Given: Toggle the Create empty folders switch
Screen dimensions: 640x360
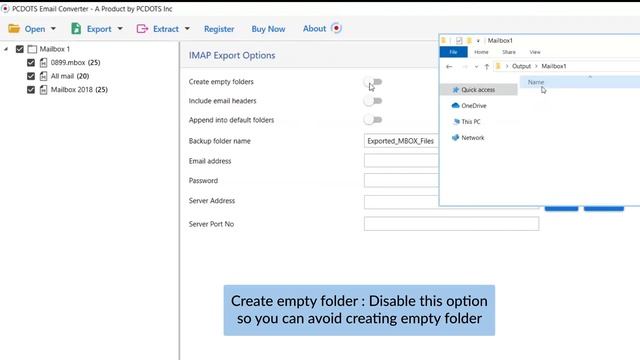Looking at the screenshot, I should click(x=373, y=82).
